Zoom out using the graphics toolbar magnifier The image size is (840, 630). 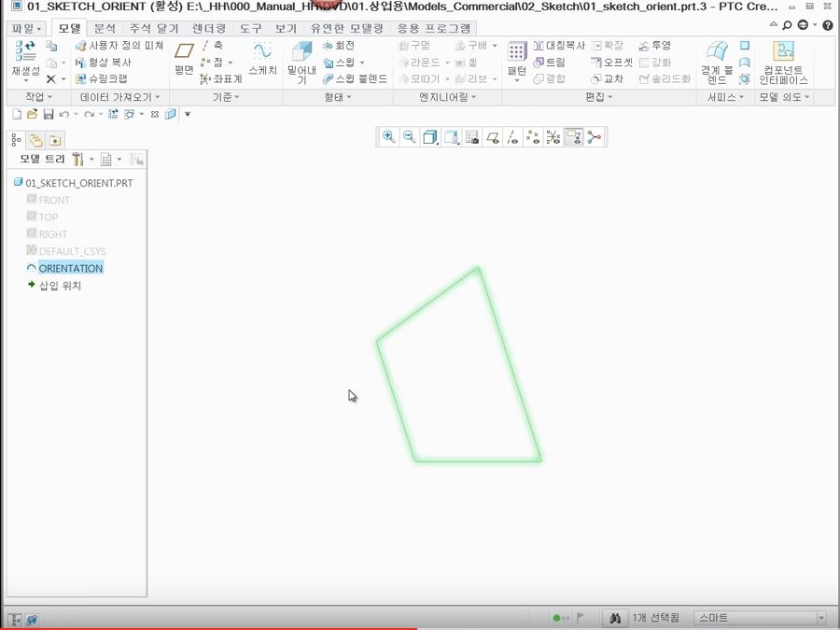[x=410, y=137]
